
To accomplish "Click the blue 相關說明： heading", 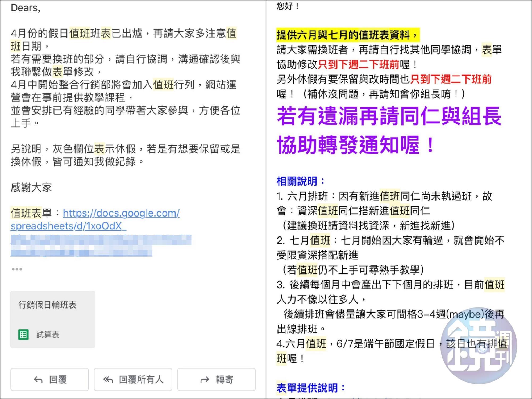I will tap(301, 181).
